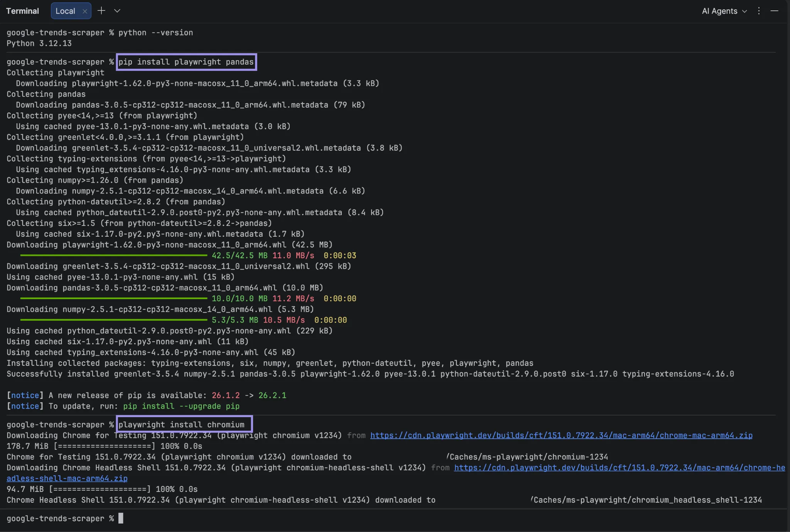Click 'Downloading greenlet-3.5.4' wheel line (295 kB)
Viewport: 790px width, 532px height.
click(x=179, y=266)
